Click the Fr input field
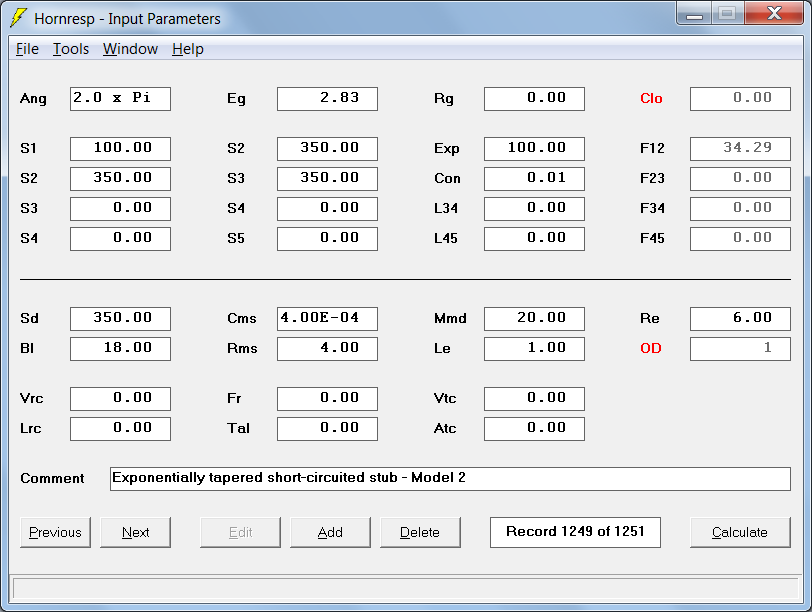The image size is (812, 612). 327,399
